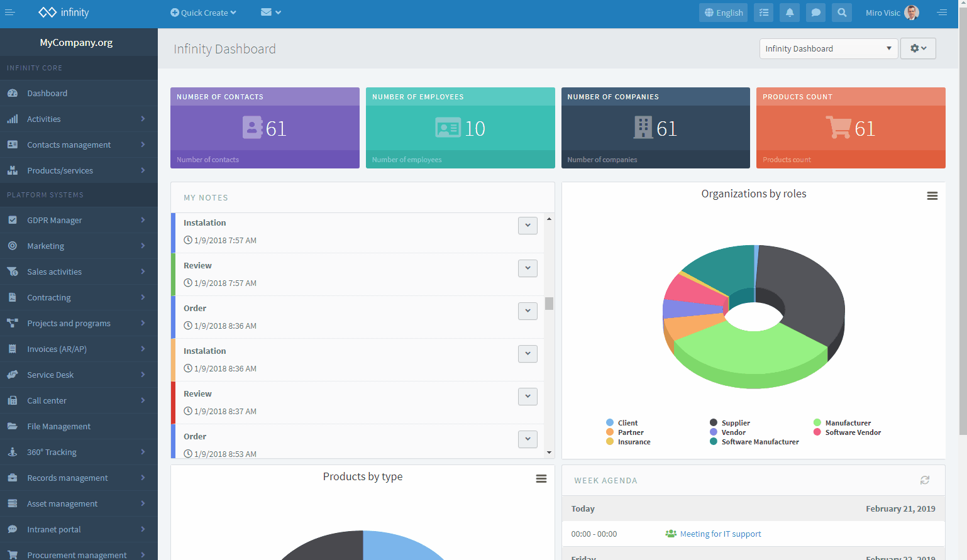Click My Notes scrollbar up arrow

[549, 219]
